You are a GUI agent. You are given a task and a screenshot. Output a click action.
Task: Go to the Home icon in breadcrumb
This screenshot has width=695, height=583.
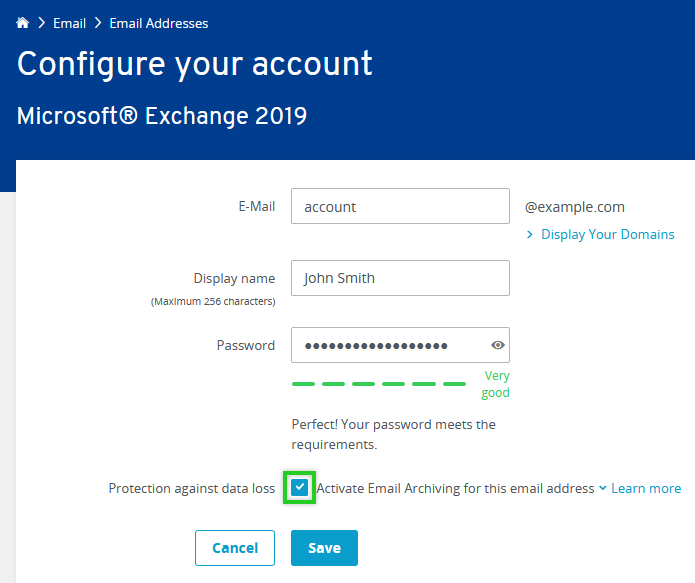[x=23, y=23]
